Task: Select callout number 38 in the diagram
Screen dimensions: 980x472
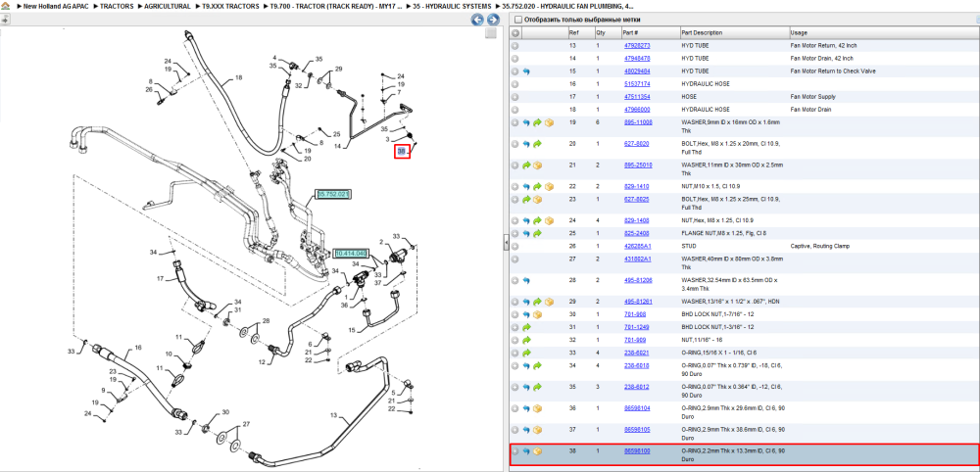Action: (402, 151)
